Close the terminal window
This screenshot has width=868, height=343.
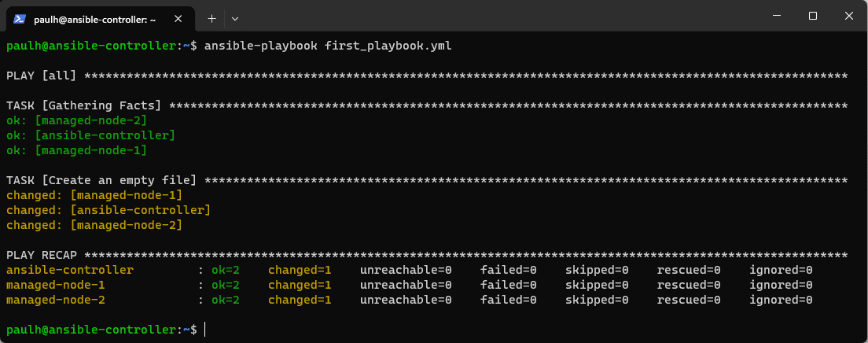click(849, 16)
